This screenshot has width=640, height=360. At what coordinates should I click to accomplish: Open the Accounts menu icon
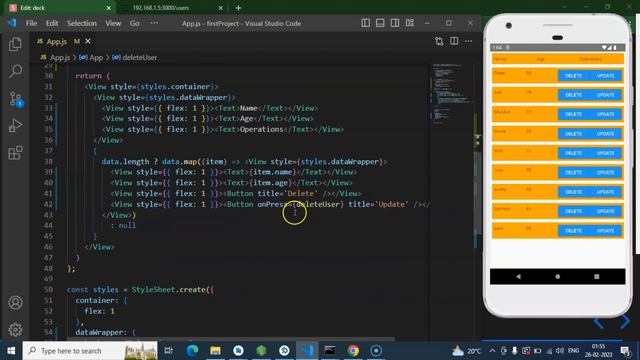pos(15,302)
